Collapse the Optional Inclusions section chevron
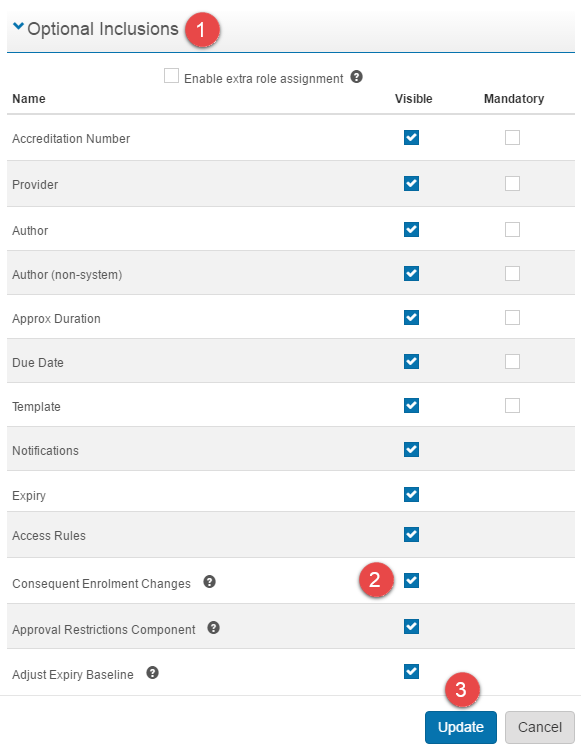 pyautogui.click(x=18, y=26)
